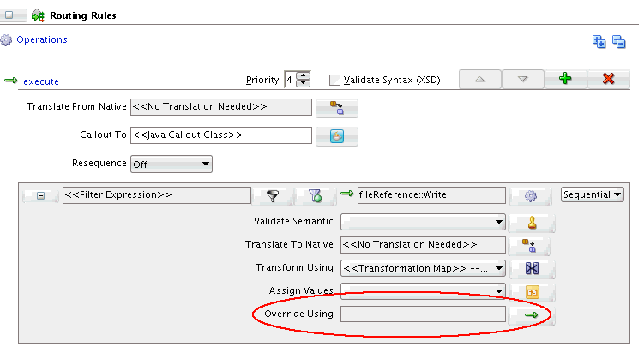This screenshot has height=347, width=644.
Task: Click the Translate From Native browse icon
Action: (337, 108)
